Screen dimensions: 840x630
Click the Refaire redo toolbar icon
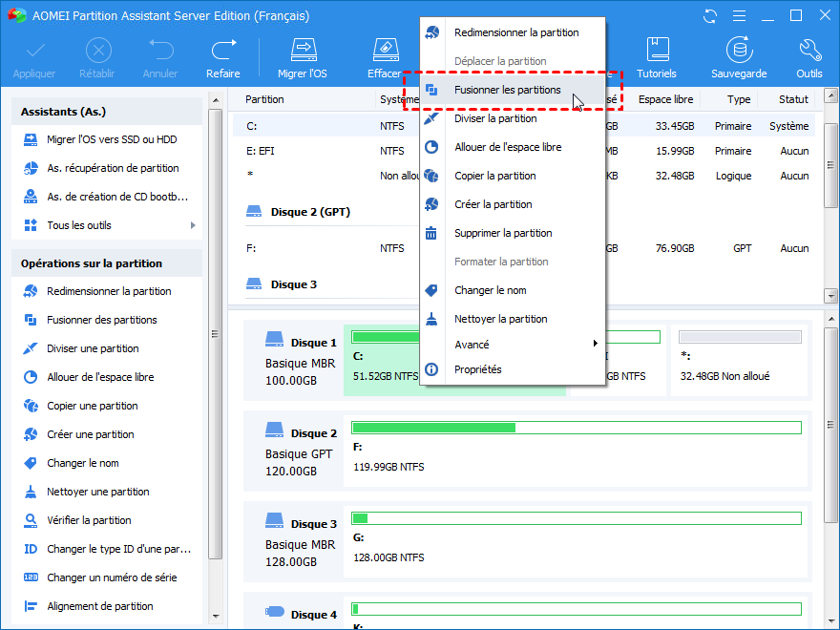click(223, 50)
